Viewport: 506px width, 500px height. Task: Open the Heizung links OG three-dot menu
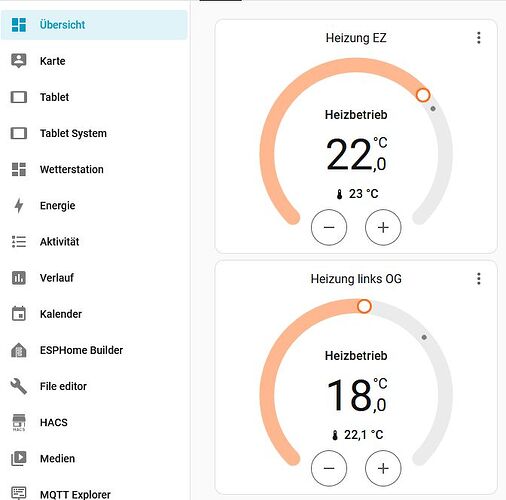(479, 279)
